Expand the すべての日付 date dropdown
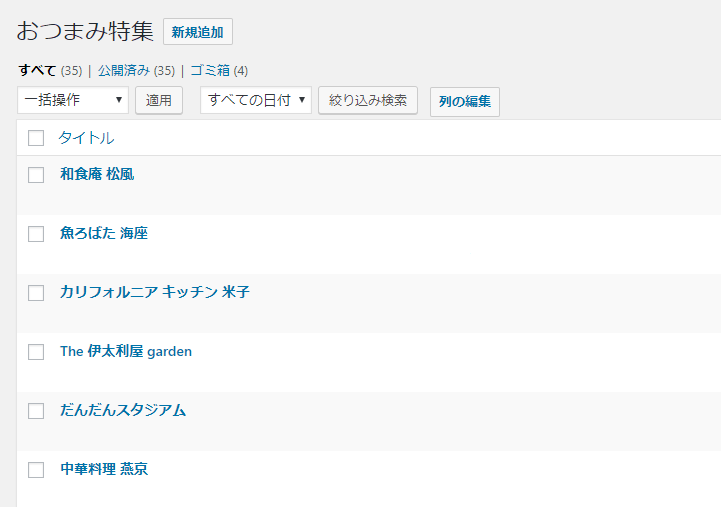Image resolution: width=721 pixels, height=507 pixels. 256,100
